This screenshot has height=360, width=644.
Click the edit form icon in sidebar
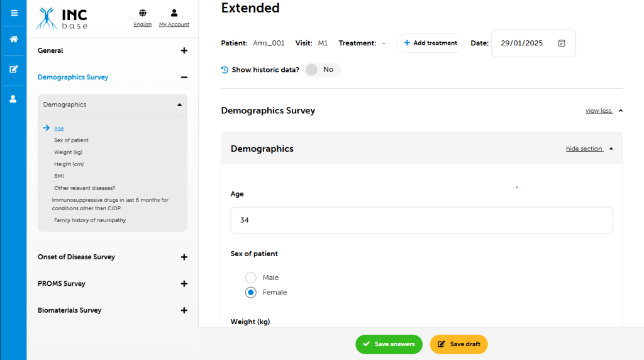click(14, 69)
